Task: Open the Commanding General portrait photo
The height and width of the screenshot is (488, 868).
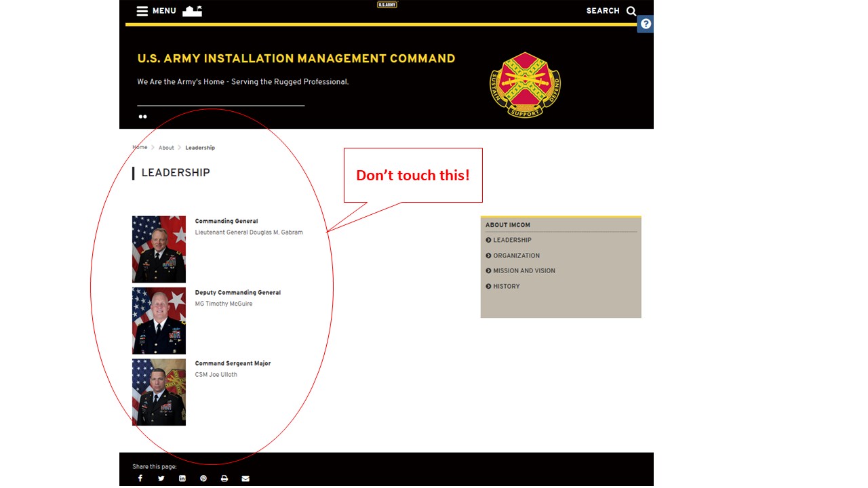Action: 159,249
